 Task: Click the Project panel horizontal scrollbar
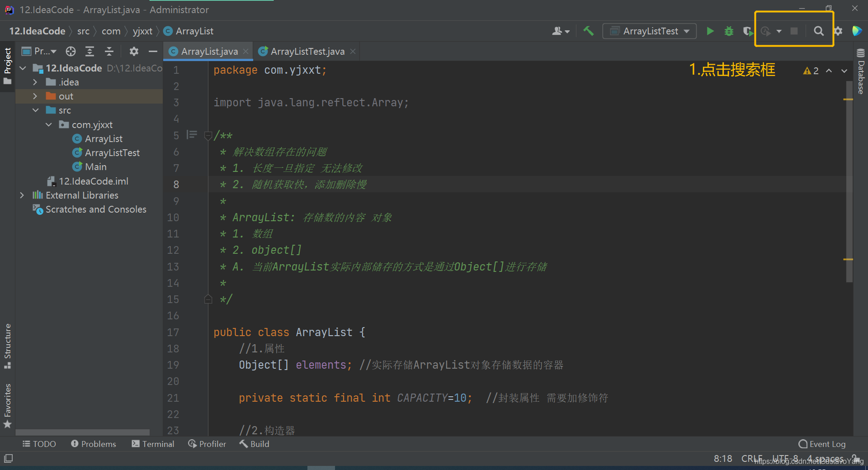click(82, 432)
